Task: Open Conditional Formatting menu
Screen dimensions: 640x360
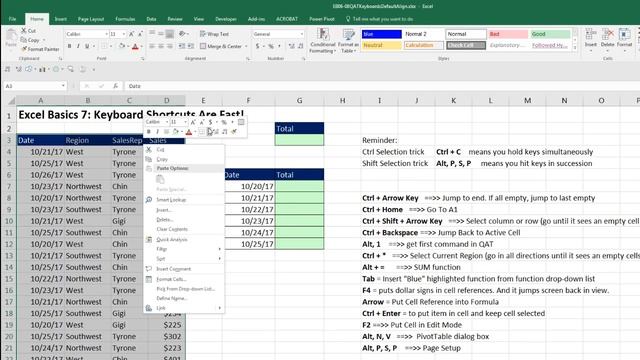Action: click(x=322, y=41)
